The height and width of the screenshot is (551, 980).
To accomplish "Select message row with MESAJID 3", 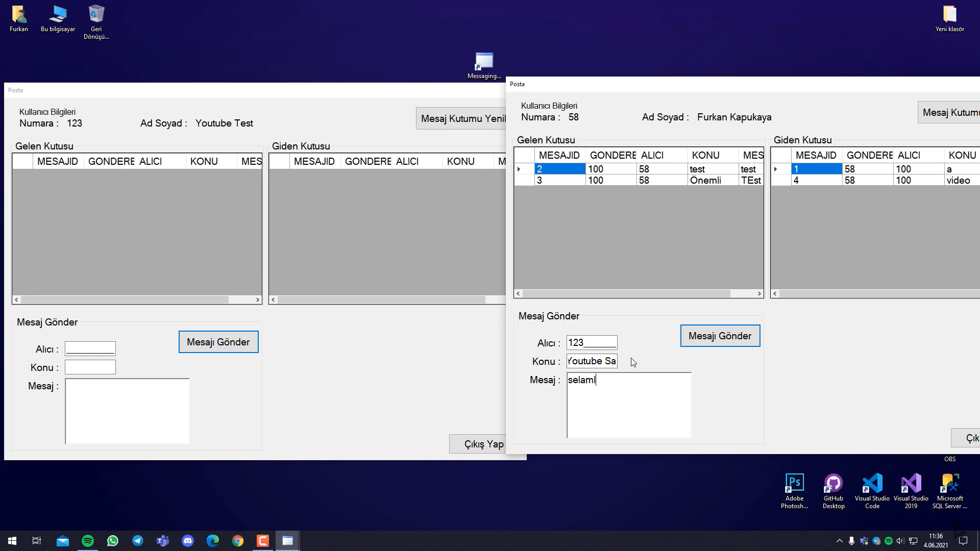I will coord(559,181).
